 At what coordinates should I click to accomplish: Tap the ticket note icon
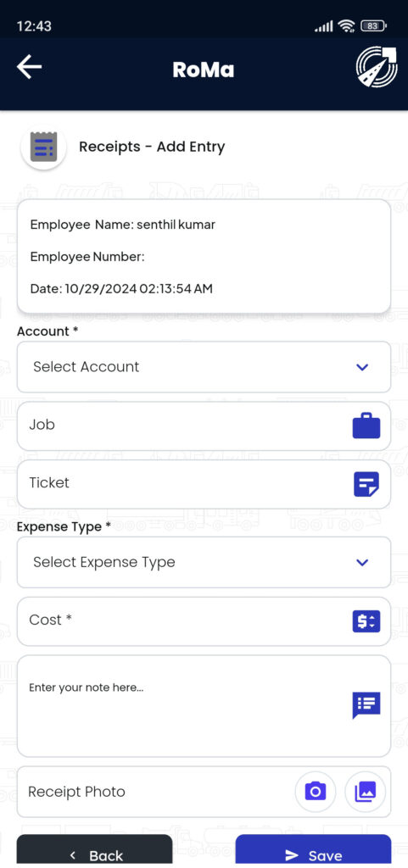point(366,484)
